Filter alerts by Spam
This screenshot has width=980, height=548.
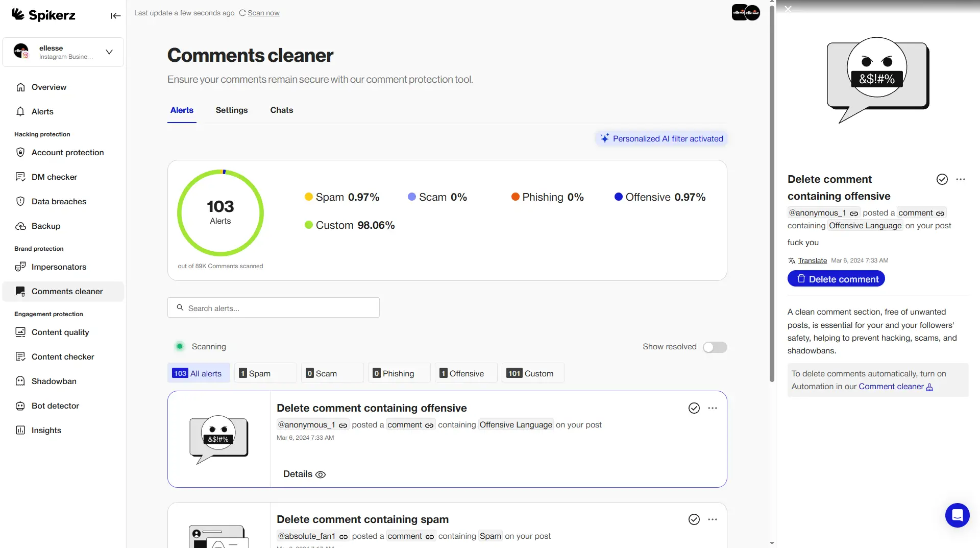click(x=265, y=373)
